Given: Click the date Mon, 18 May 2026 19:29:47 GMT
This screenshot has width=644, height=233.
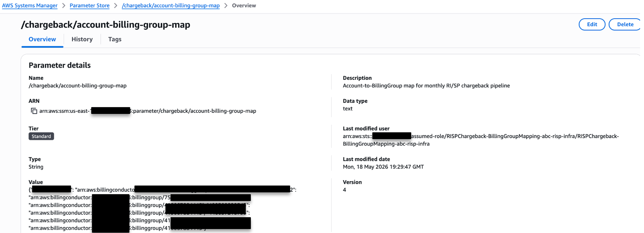Looking at the screenshot, I should point(383,167).
